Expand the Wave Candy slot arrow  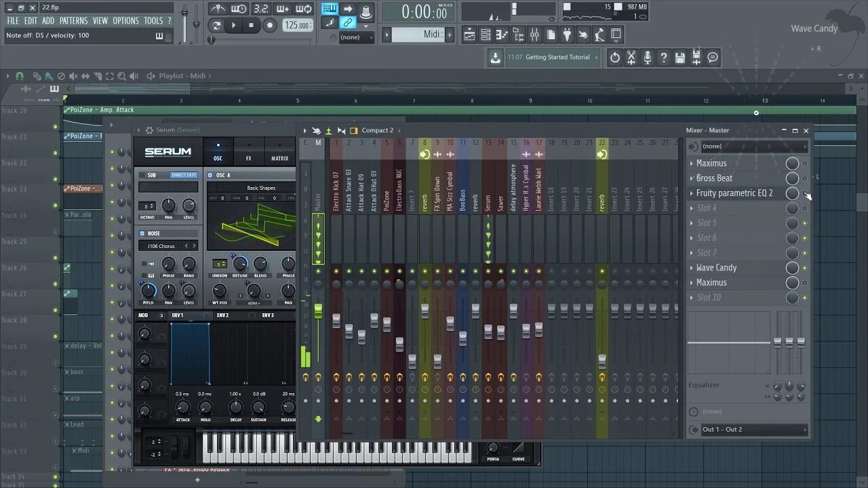click(x=691, y=268)
